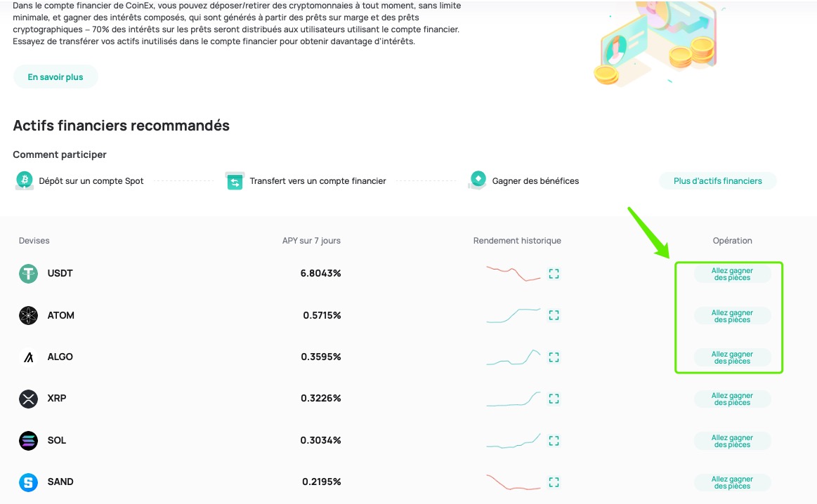Open Plus d'actifs financiers
817x504 pixels.
pos(717,180)
